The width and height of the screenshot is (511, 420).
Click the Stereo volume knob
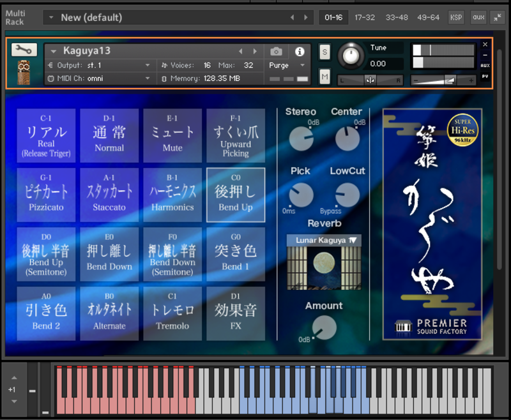[301, 139]
